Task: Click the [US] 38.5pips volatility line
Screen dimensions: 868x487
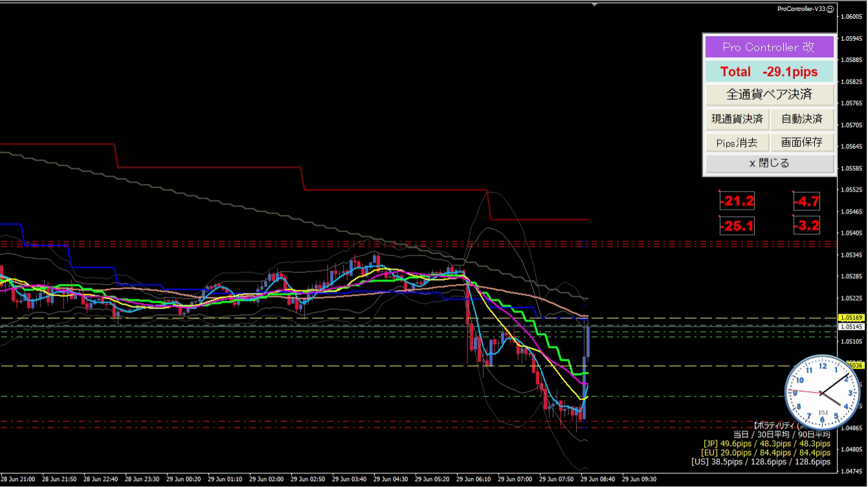Action: coord(761,462)
